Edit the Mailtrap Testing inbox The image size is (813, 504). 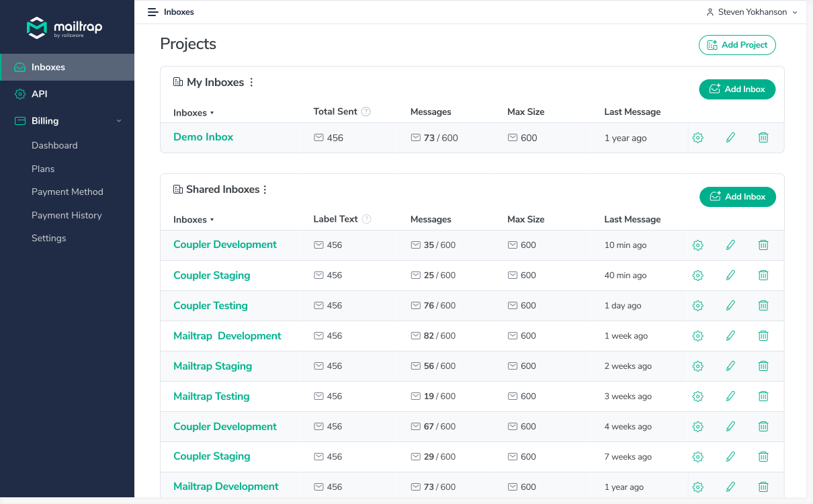click(x=731, y=396)
